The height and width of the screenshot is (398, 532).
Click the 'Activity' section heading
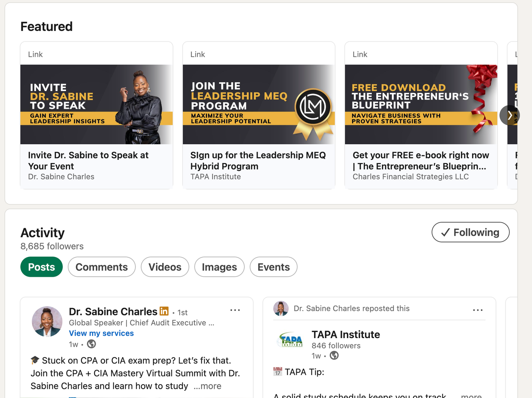point(43,233)
